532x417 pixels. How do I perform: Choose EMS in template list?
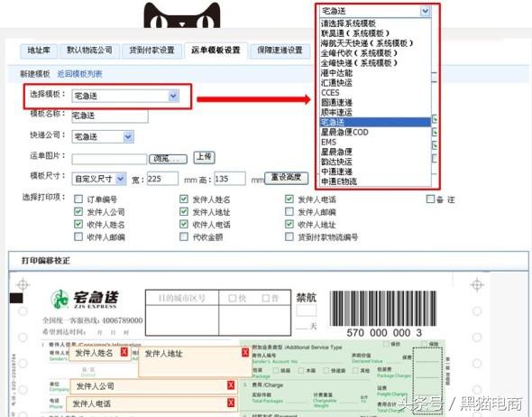376,142
